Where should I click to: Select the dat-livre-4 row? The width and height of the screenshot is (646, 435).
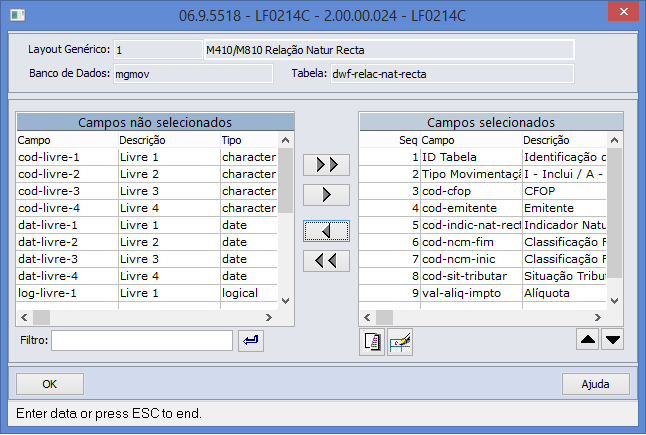147,276
